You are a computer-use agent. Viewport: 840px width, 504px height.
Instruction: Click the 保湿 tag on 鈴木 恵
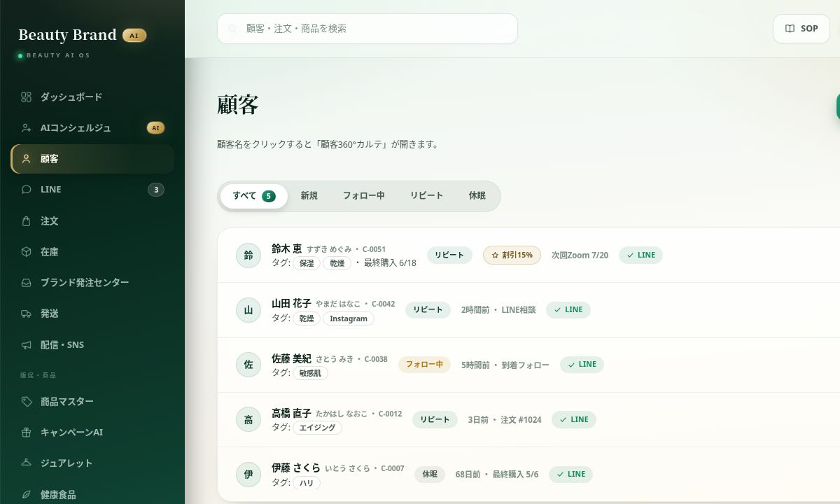[x=307, y=263]
